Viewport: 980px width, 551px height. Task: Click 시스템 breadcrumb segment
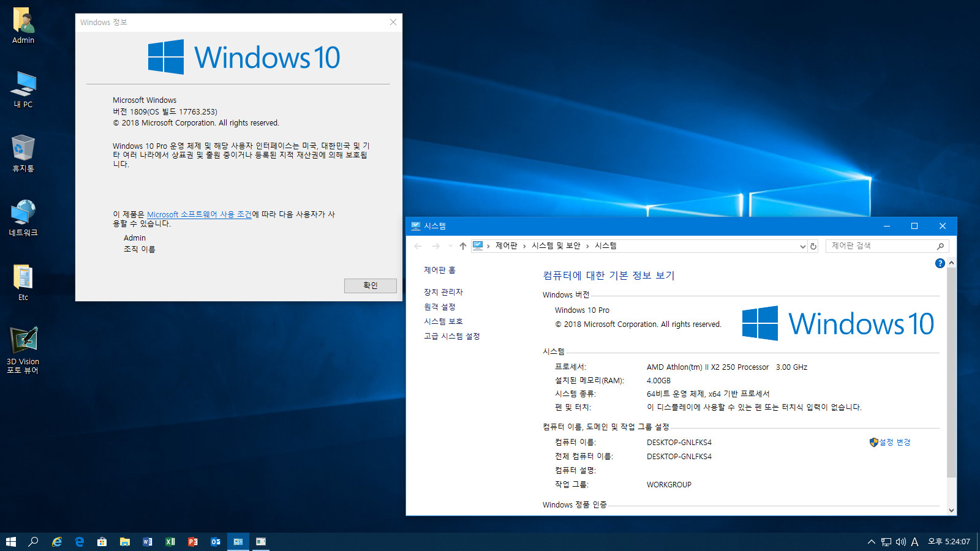(x=606, y=246)
